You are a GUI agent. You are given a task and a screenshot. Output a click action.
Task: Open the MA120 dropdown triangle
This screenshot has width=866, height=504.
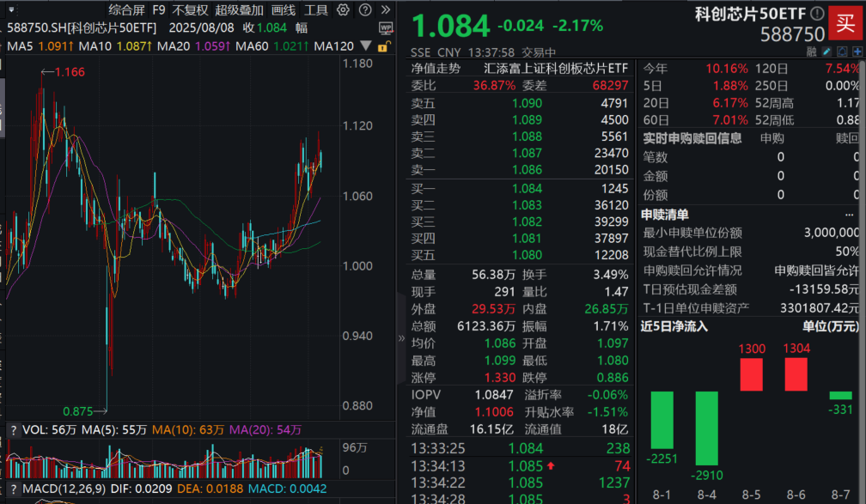click(365, 45)
